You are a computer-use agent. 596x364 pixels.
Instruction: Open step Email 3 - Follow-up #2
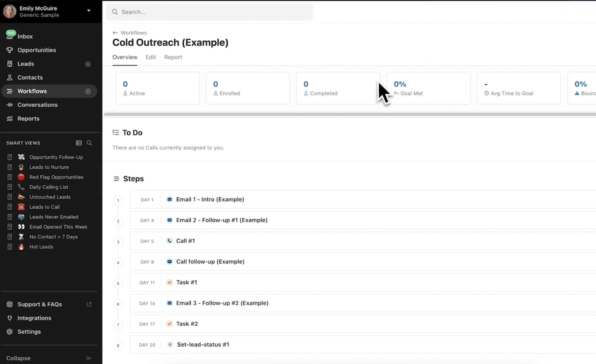pyautogui.click(x=363, y=303)
